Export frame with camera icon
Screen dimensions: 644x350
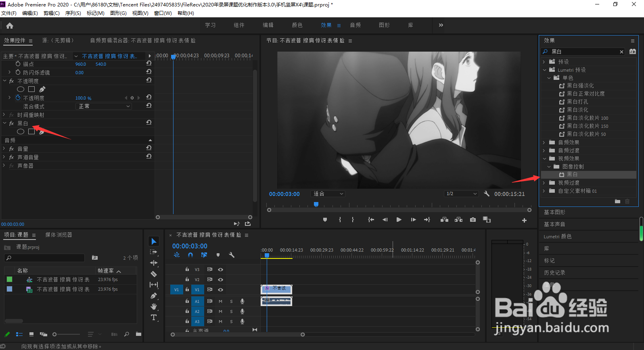(473, 220)
